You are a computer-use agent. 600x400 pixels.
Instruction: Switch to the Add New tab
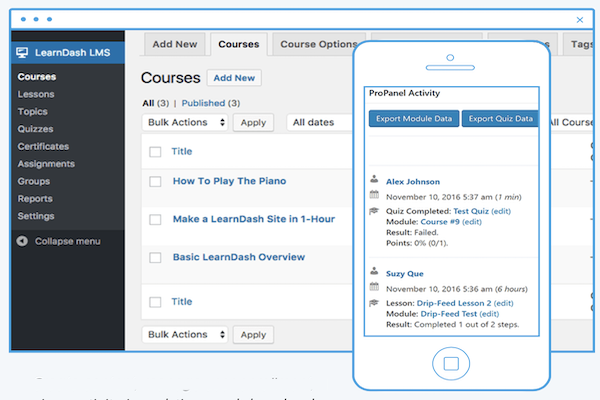pos(175,44)
